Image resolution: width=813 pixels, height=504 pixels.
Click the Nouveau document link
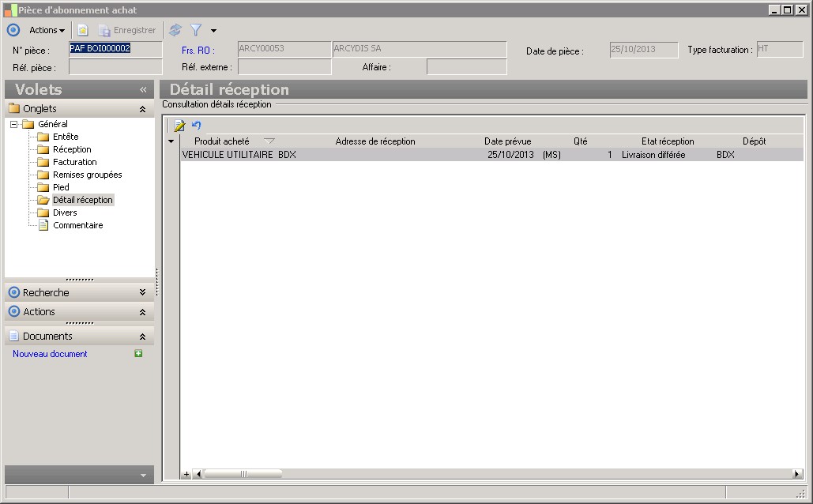(50, 354)
